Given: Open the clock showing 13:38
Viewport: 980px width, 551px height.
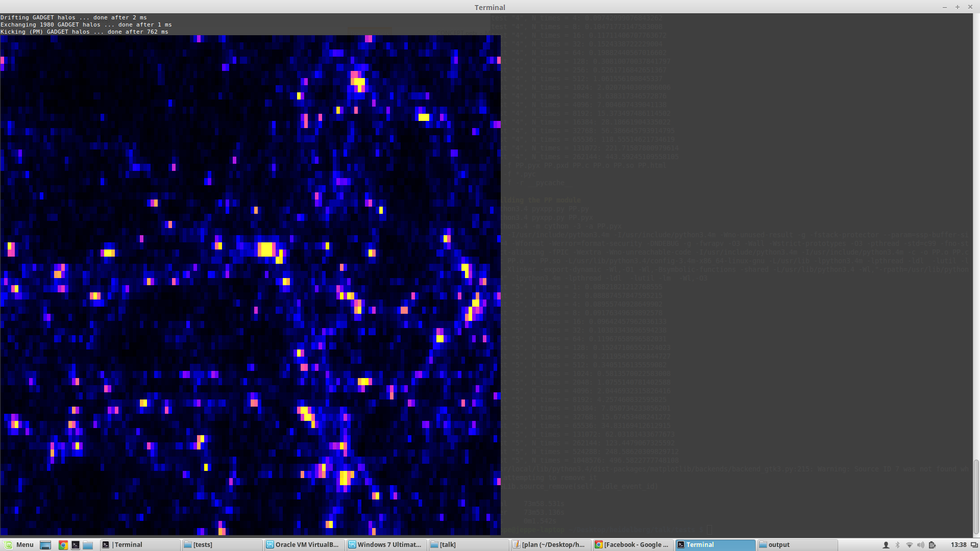Looking at the screenshot, I should tap(958, 545).
